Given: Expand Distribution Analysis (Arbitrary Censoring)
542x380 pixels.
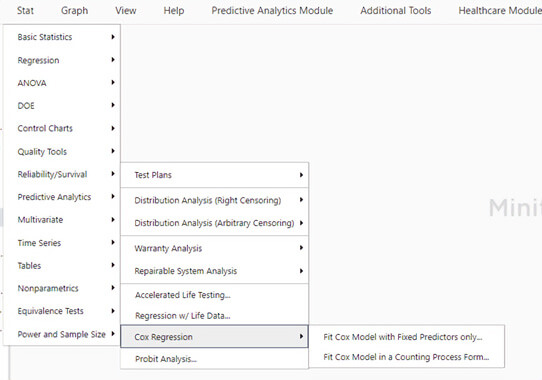Looking at the screenshot, I should (214, 223).
